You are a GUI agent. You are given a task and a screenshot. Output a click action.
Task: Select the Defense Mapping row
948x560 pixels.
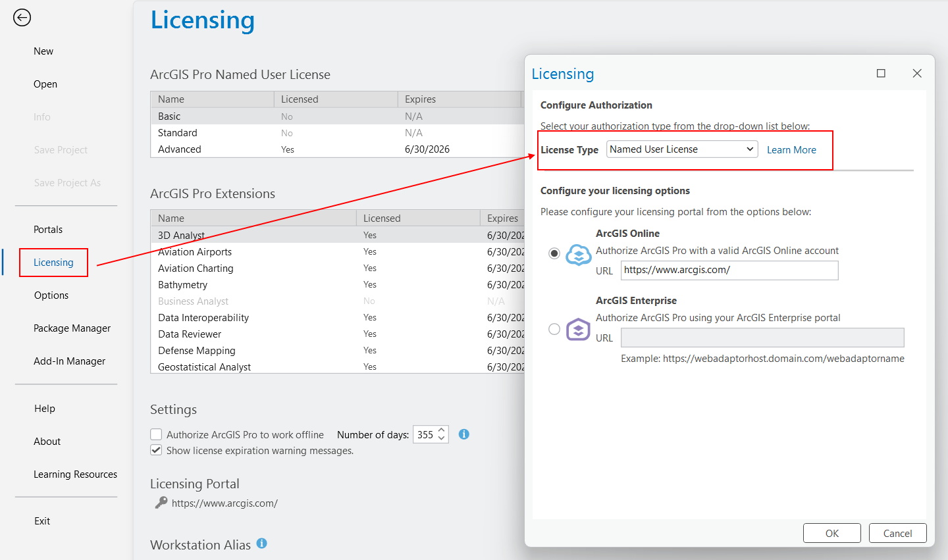pyautogui.click(x=337, y=351)
